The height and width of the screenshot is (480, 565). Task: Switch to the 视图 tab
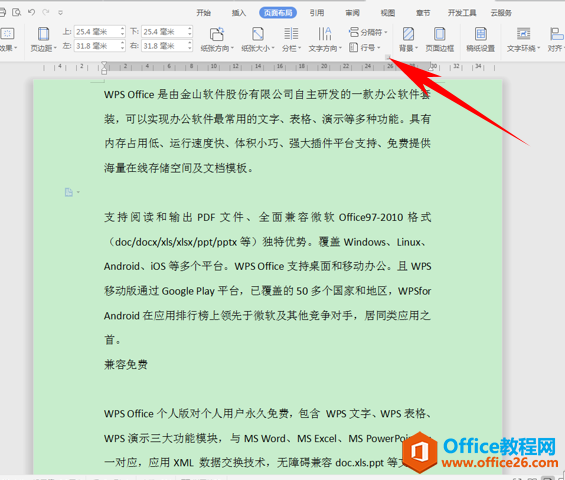click(388, 13)
